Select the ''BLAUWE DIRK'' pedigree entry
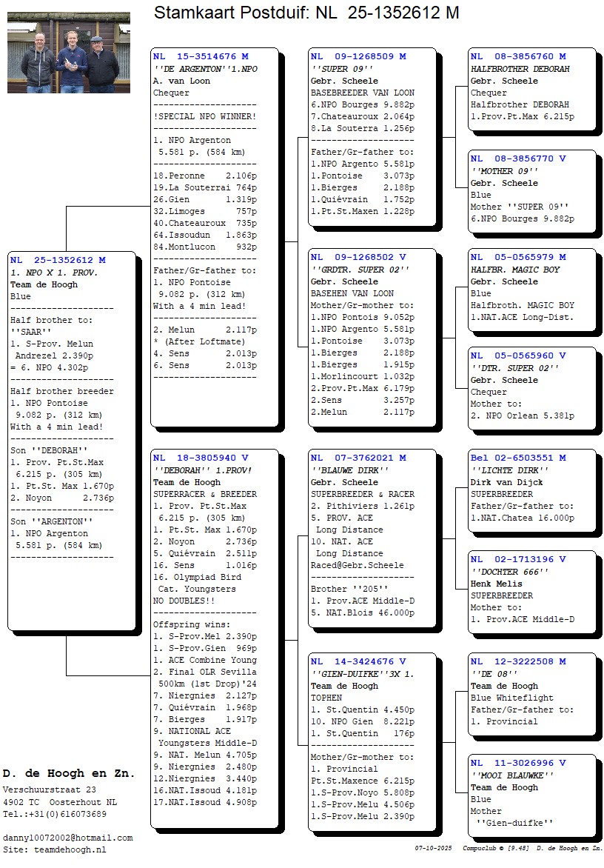 coord(372,541)
